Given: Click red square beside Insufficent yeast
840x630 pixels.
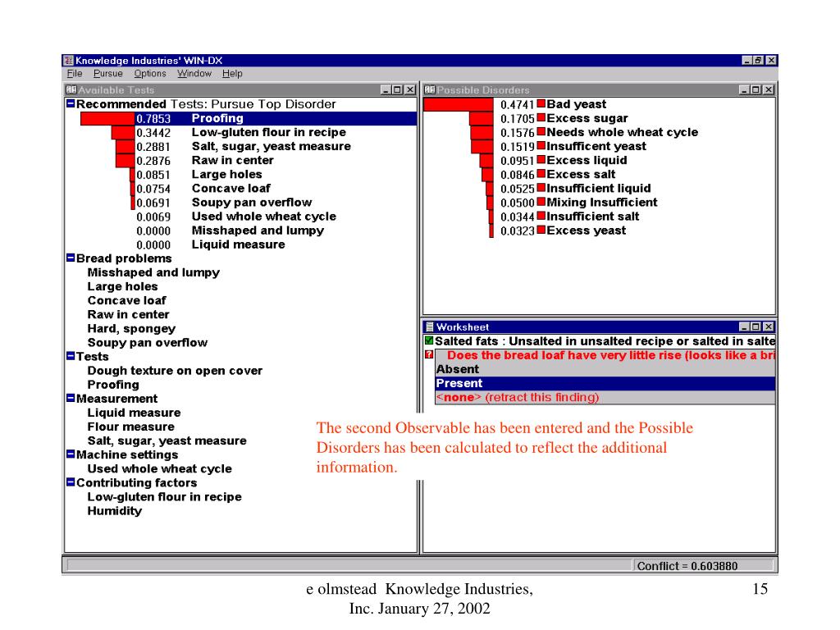Looking at the screenshot, I should coord(541,145).
